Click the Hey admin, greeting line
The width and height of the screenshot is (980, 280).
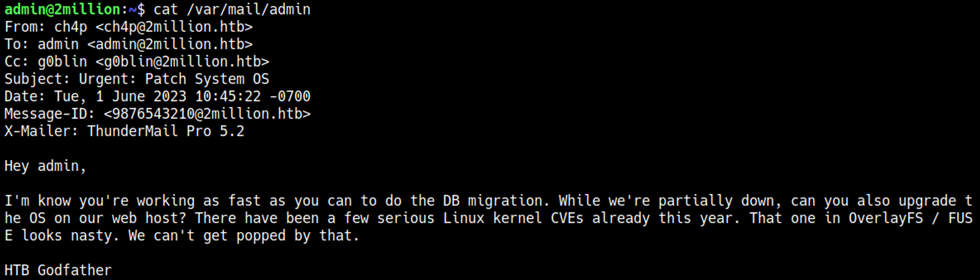pyautogui.click(x=45, y=166)
